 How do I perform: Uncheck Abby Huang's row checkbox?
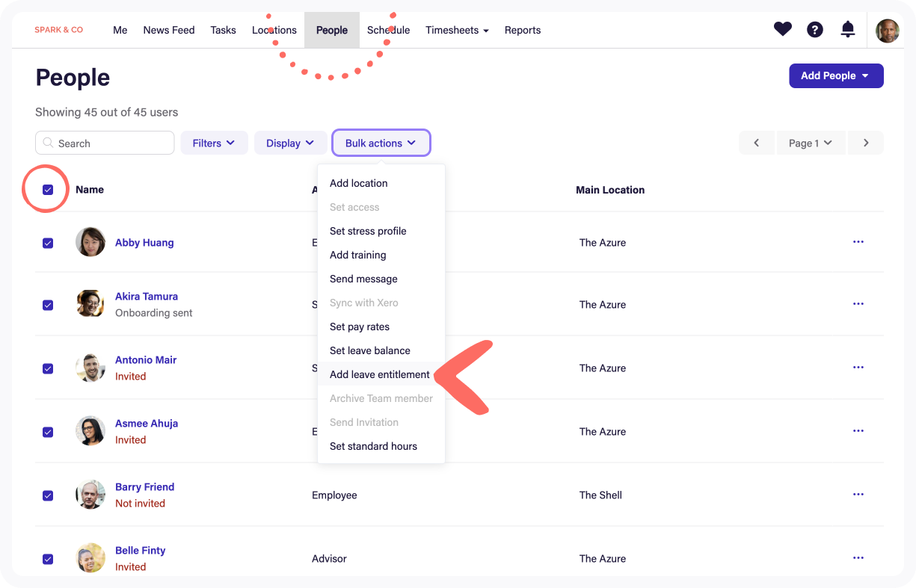point(48,243)
